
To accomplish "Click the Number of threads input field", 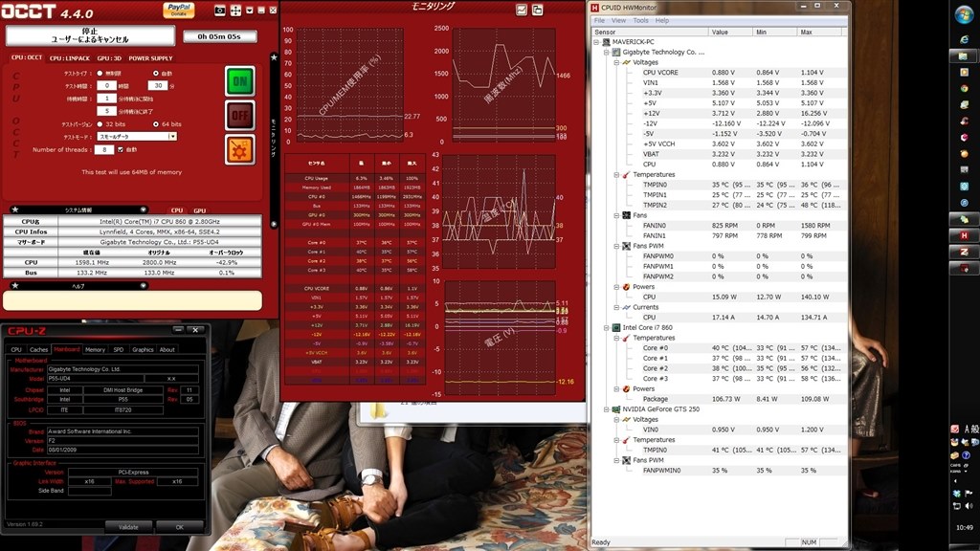I will click(x=104, y=150).
